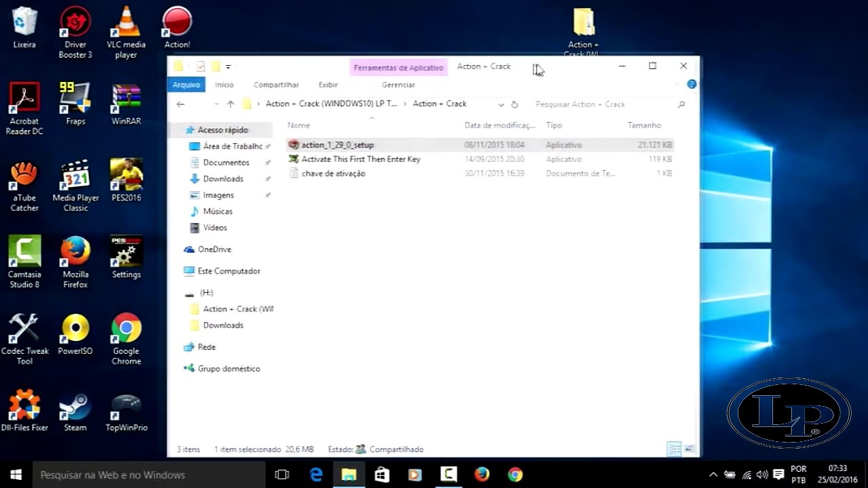Open WinRAR desktop shortcut
The width and height of the screenshot is (868, 488).
[x=126, y=104]
